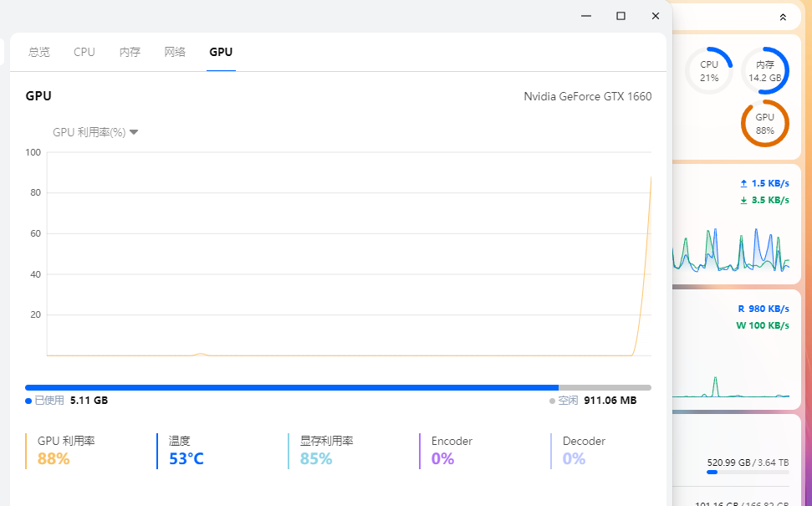Select the GPU tab
The width and height of the screenshot is (812, 506).
[x=221, y=52]
